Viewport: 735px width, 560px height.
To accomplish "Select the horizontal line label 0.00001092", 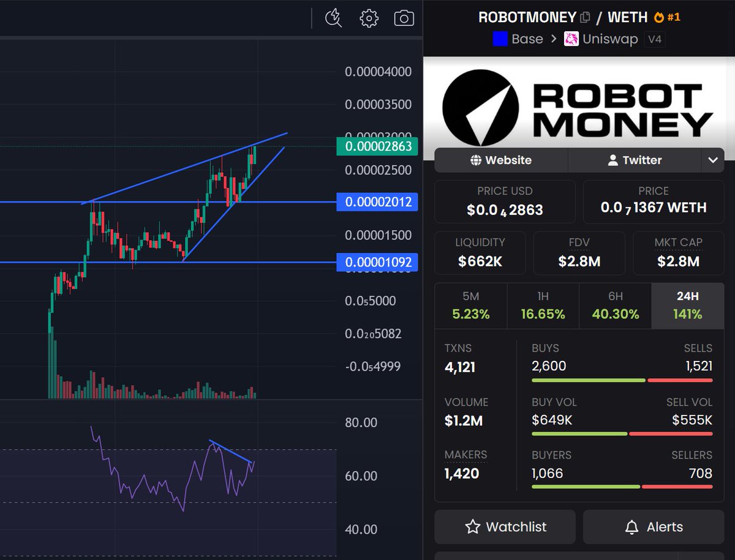I will [x=377, y=263].
